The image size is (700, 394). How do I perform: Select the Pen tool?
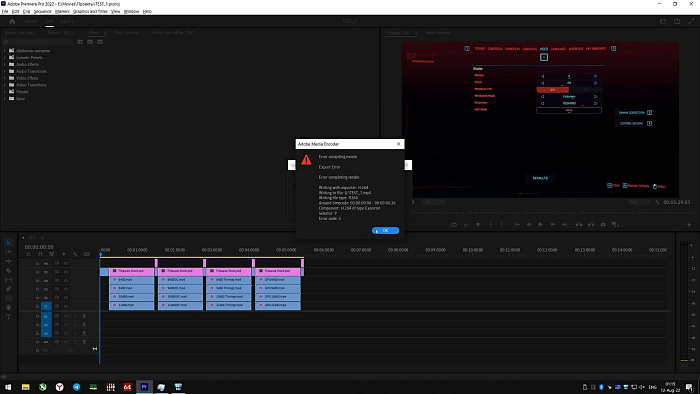coord(8,289)
